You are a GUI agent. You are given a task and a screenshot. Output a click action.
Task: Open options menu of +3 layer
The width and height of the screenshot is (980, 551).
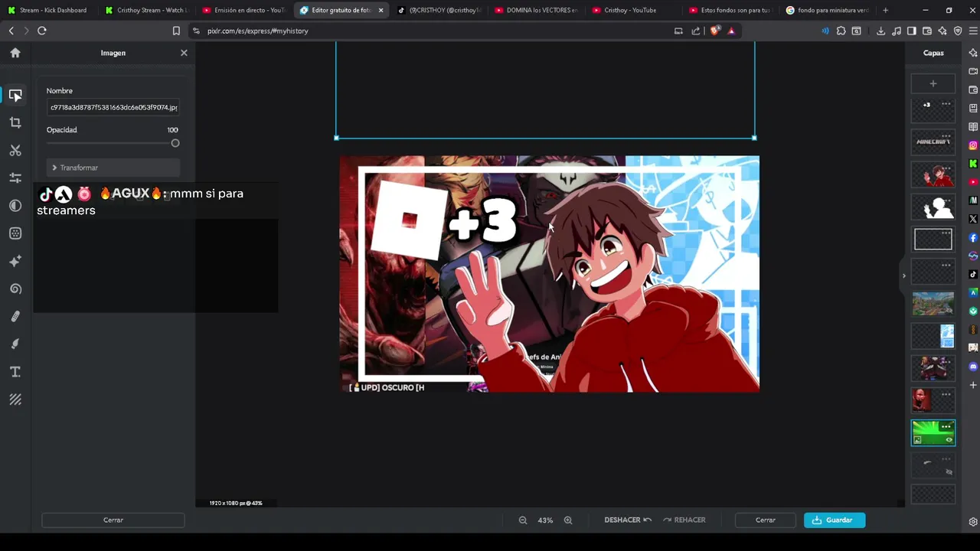coord(946,103)
